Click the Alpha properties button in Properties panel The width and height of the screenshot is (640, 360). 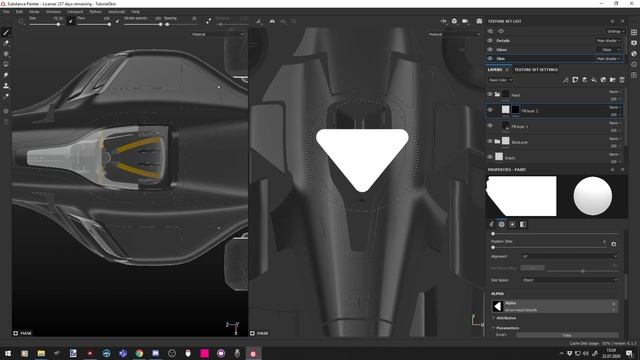pyautogui.click(x=502, y=224)
